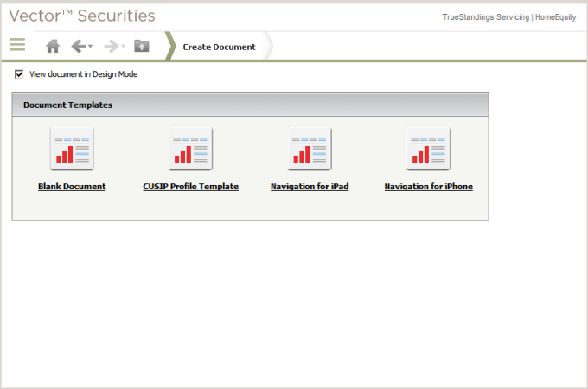The image size is (588, 389).
Task: Open the Navigation for iPad link
Action: (x=310, y=187)
